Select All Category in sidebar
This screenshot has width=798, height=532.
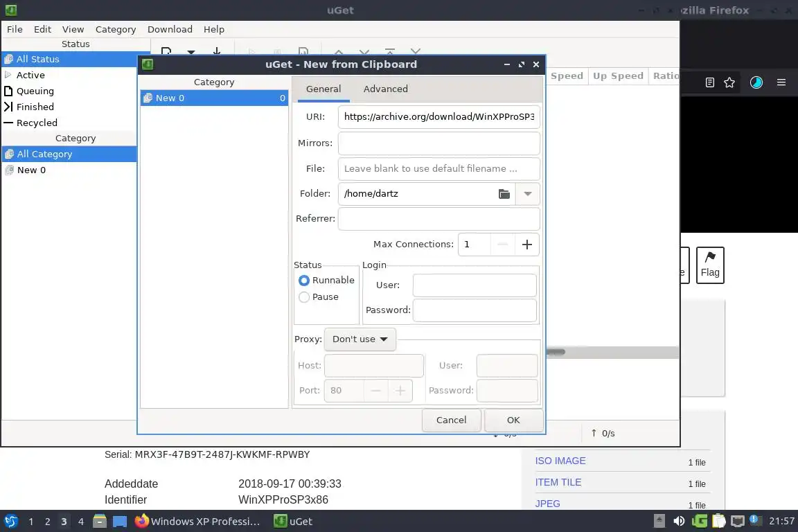tap(69, 154)
